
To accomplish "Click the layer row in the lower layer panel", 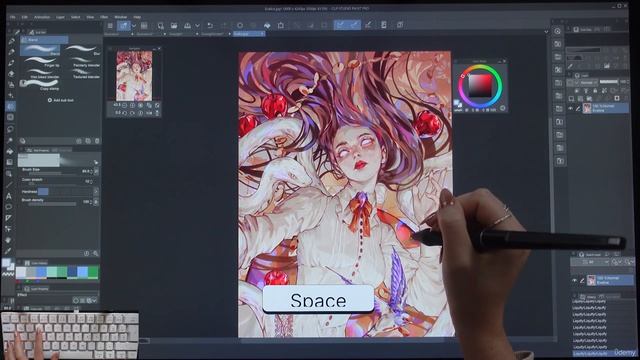I will (x=602, y=280).
